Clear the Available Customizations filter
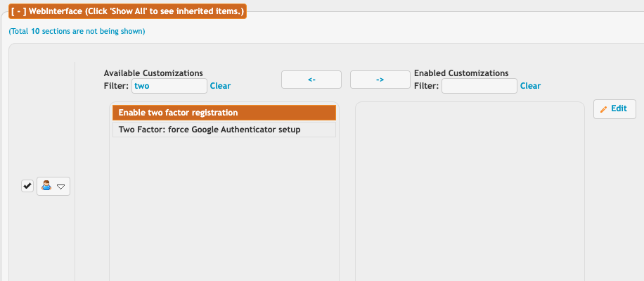 220,86
